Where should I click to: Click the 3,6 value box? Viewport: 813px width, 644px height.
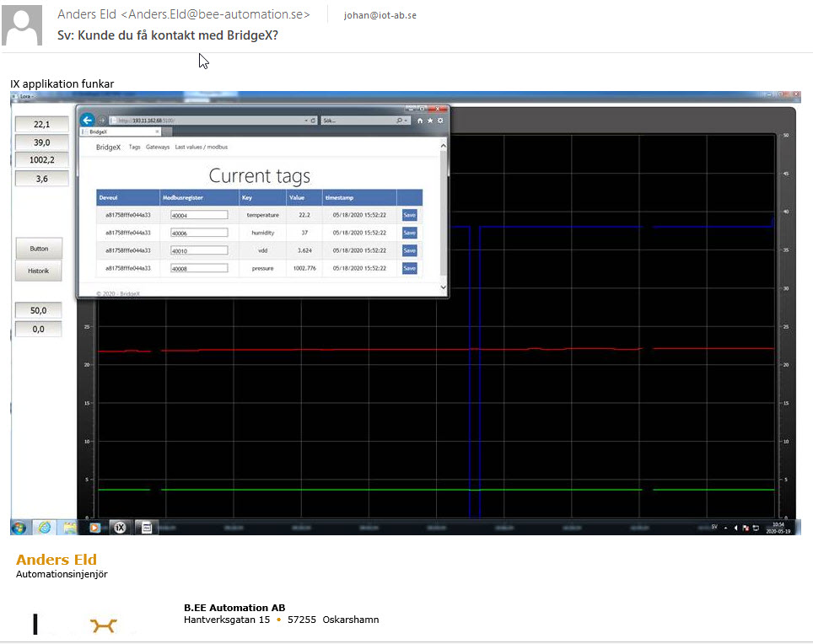(x=42, y=179)
